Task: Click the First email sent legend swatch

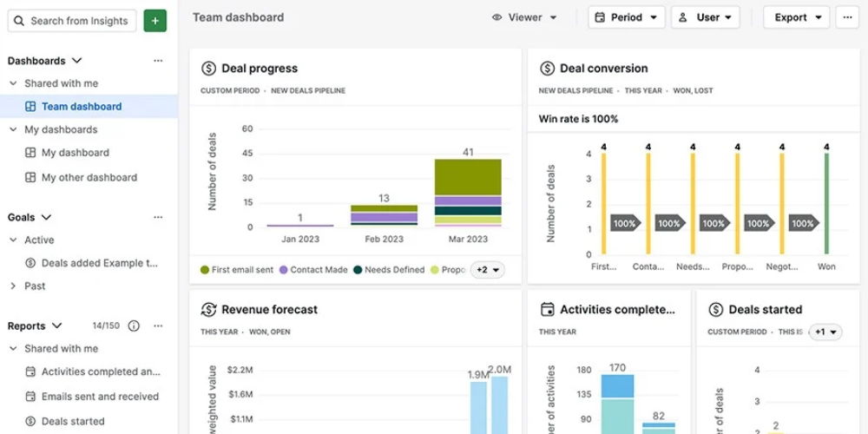Action: (x=205, y=270)
